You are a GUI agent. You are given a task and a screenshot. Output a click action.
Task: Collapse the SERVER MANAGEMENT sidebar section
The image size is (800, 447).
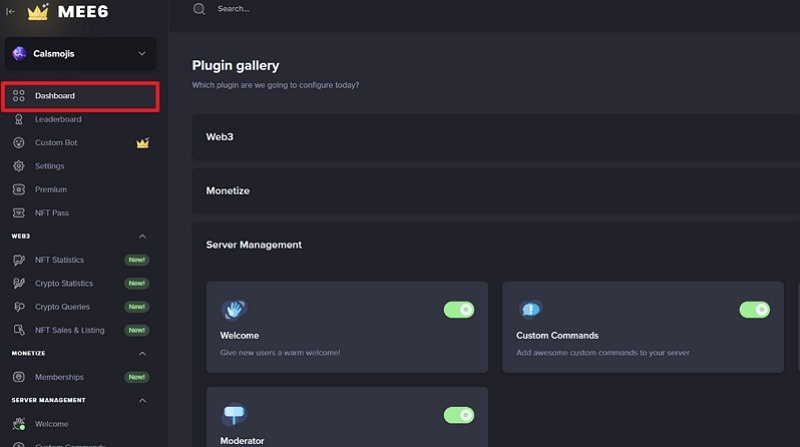pos(142,400)
